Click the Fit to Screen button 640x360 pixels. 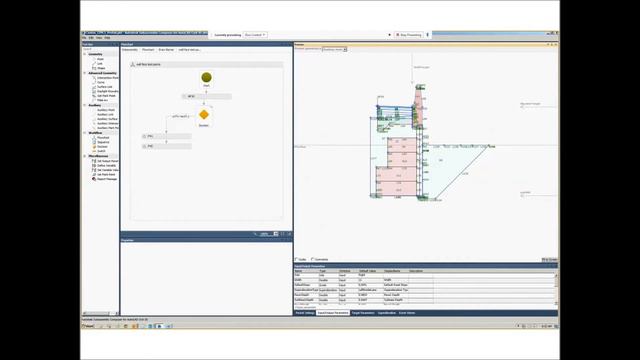[x=549, y=260]
